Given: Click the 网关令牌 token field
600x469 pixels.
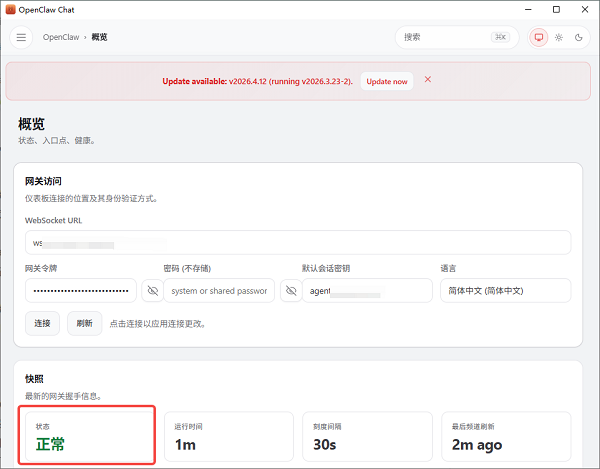Looking at the screenshot, I should [x=81, y=291].
